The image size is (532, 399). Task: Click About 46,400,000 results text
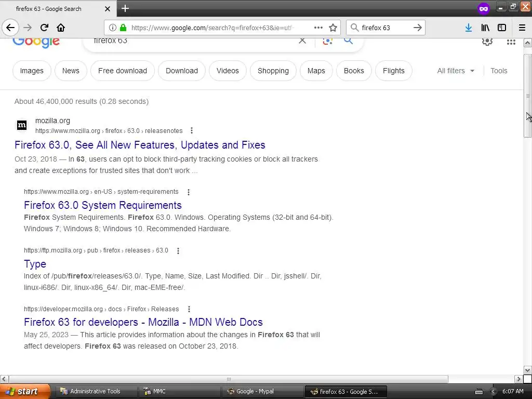(x=82, y=101)
